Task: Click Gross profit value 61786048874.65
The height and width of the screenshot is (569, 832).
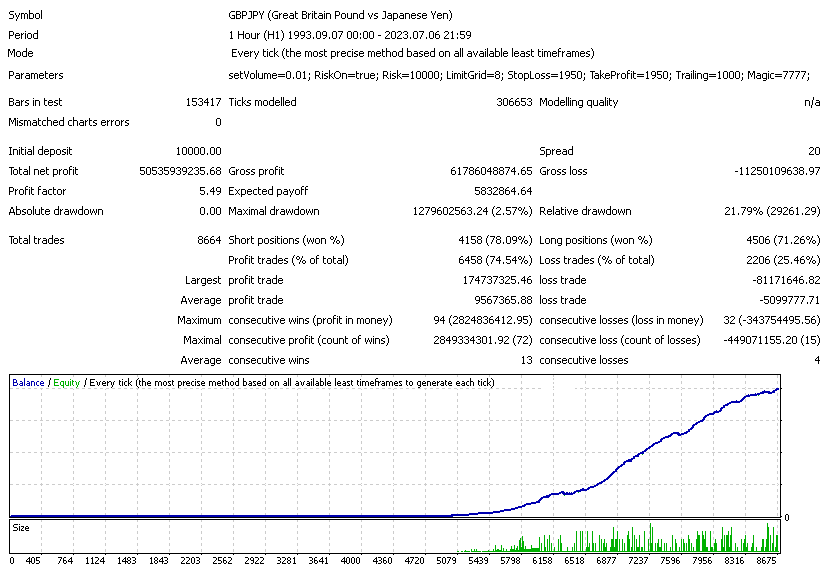Action: (x=491, y=171)
